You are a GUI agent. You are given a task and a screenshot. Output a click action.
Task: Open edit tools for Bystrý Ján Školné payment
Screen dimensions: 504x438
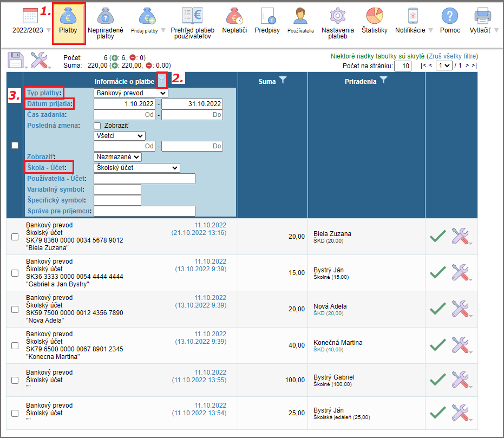tap(460, 272)
